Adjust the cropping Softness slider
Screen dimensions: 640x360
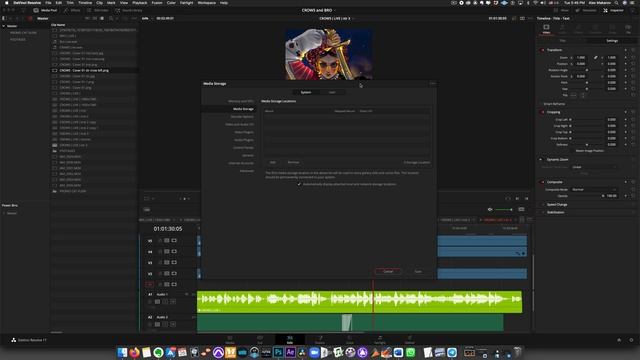tap(587, 144)
